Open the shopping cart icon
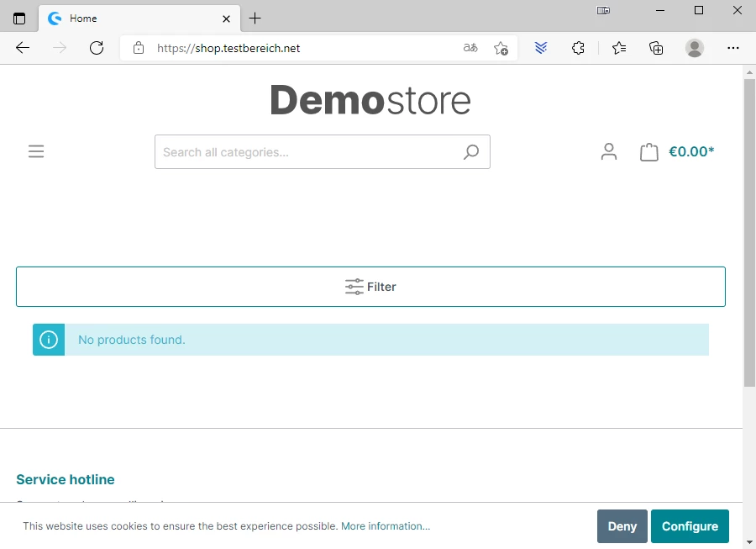The image size is (756, 549). (648, 152)
